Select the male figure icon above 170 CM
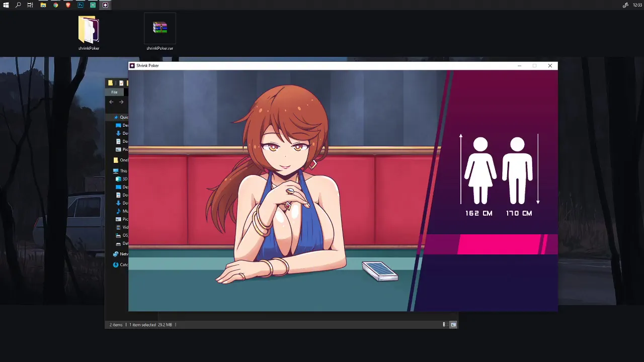This screenshot has height=362, width=644. pyautogui.click(x=517, y=170)
